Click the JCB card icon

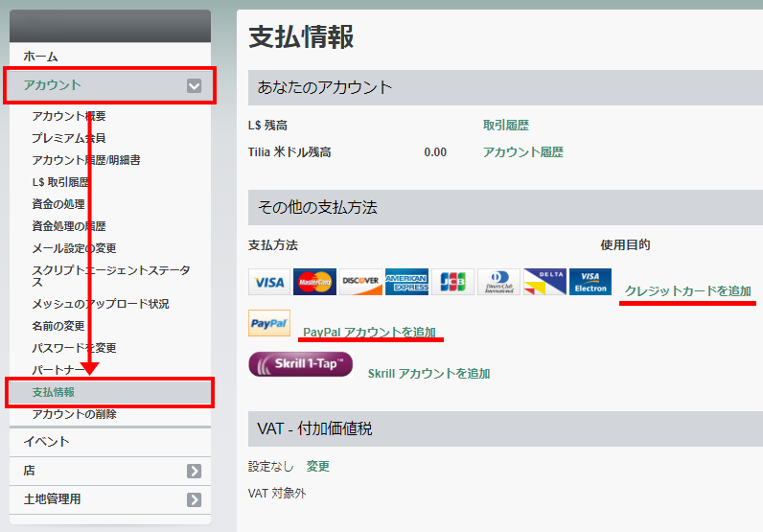452,282
